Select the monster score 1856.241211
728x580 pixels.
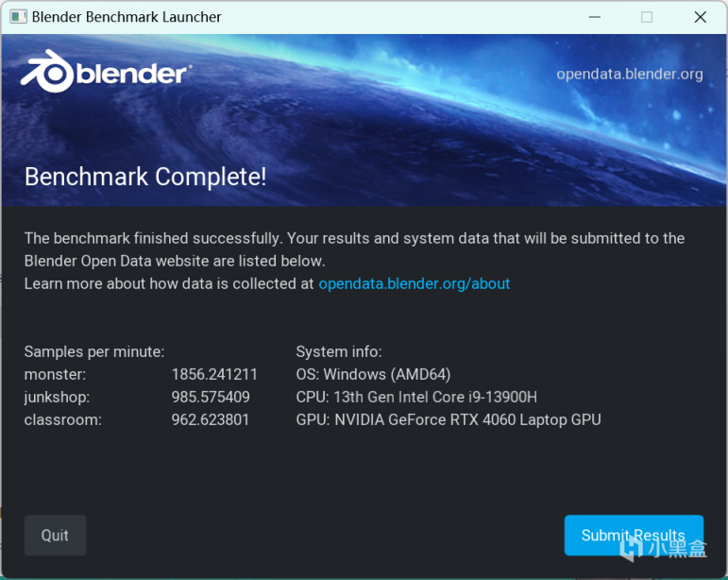(x=214, y=374)
